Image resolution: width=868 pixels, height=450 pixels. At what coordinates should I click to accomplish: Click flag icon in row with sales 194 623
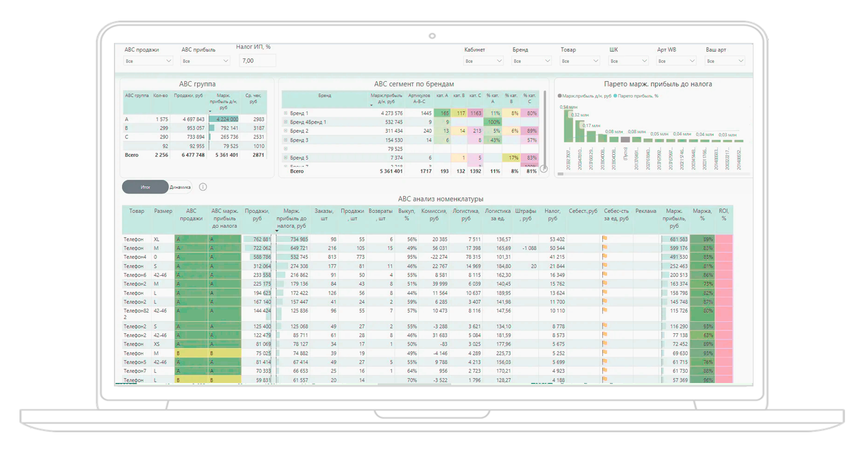coord(605,293)
